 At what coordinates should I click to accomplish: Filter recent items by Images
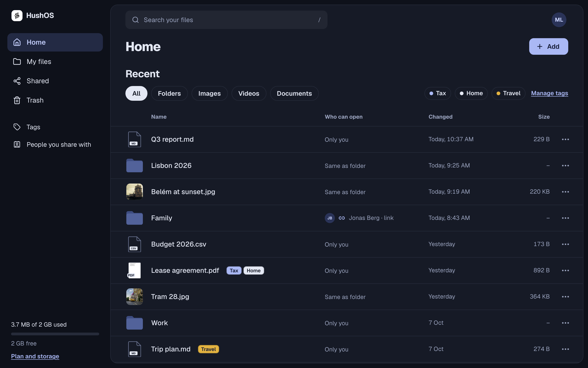(209, 93)
